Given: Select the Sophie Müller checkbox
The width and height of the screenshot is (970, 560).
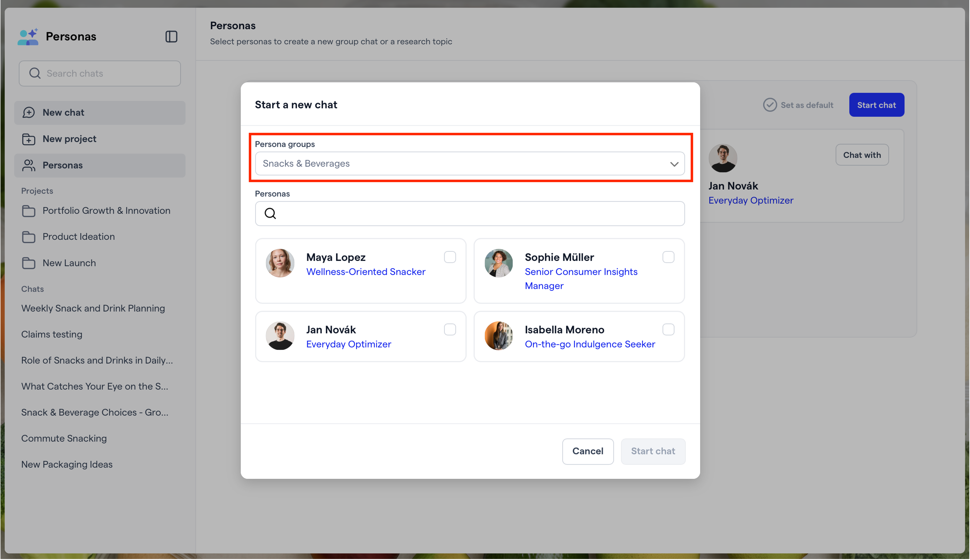Looking at the screenshot, I should [668, 257].
